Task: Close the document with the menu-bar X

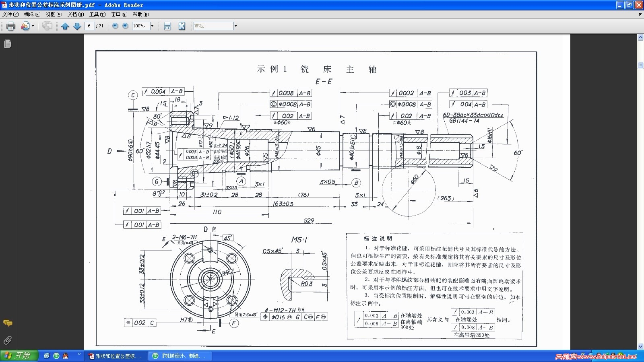Action: (640, 14)
